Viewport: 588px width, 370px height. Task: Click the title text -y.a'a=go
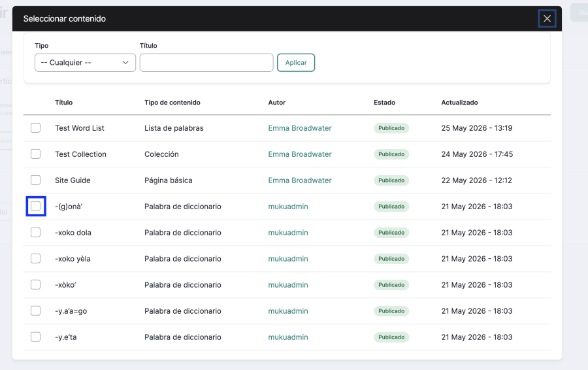(71, 311)
